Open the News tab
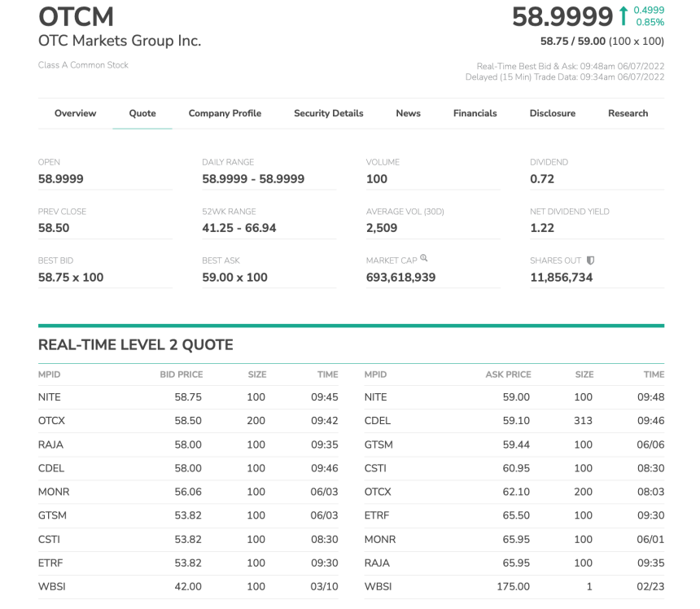The height and width of the screenshot is (609, 700). [x=408, y=113]
